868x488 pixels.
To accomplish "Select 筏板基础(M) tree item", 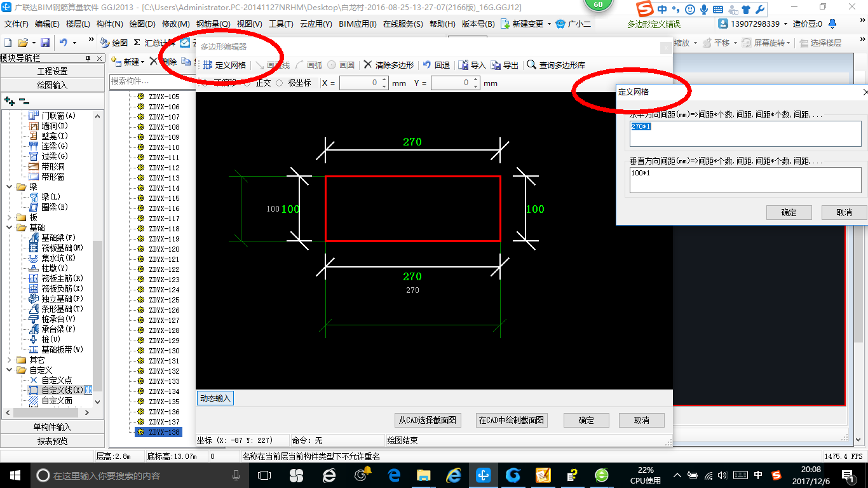I will point(62,248).
